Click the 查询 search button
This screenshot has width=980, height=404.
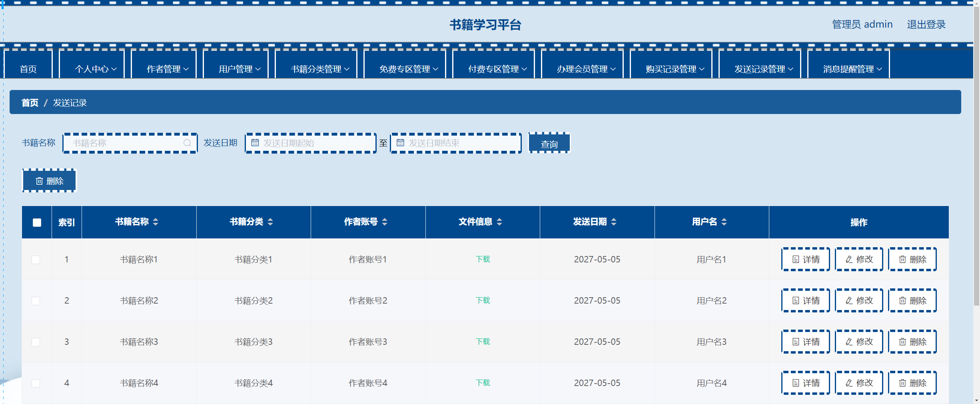[x=549, y=143]
